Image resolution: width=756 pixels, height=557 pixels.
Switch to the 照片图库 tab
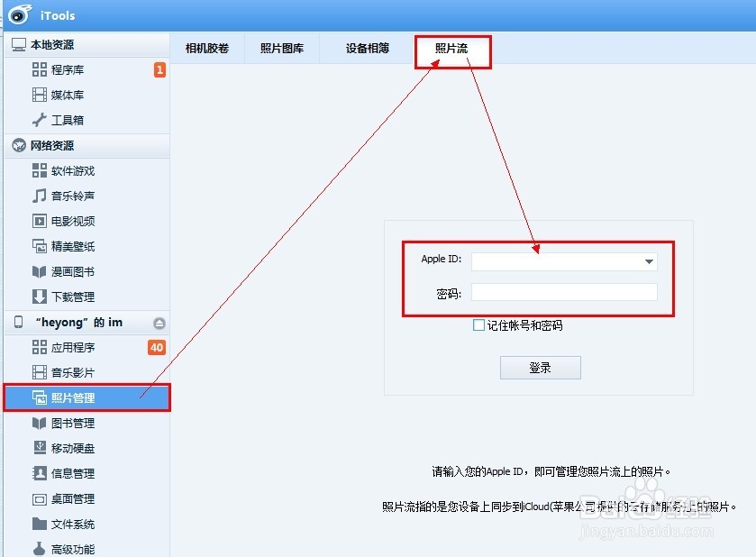282,49
